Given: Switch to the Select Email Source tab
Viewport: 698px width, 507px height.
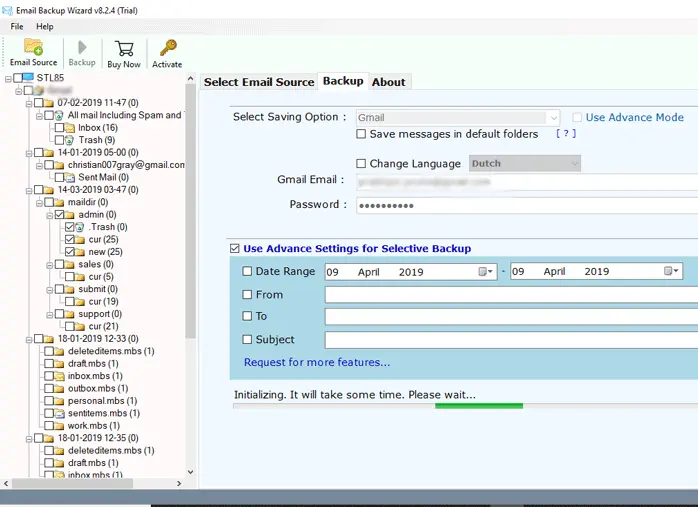Looking at the screenshot, I should 259,82.
